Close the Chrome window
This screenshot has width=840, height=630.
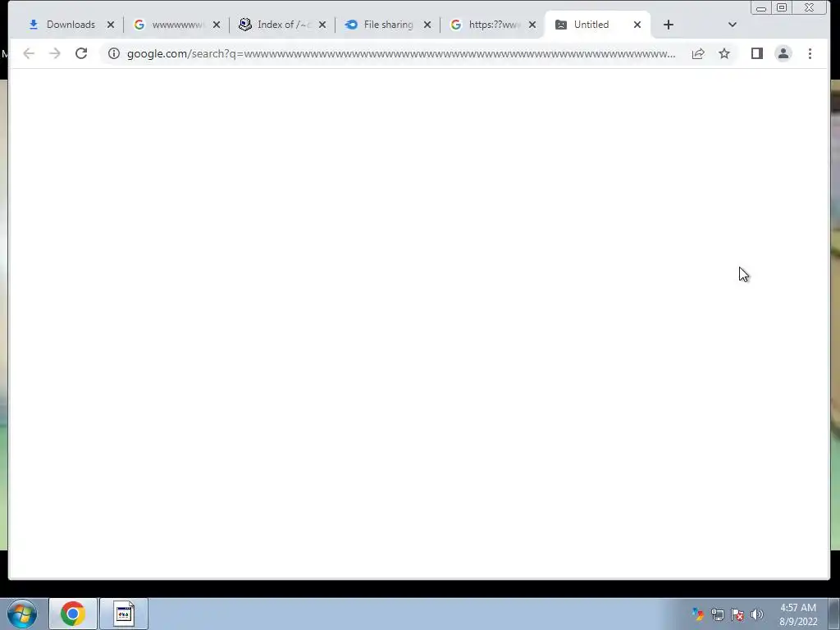click(810, 7)
